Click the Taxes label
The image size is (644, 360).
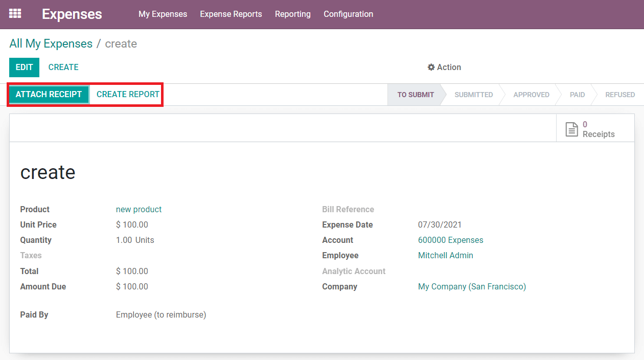point(31,256)
